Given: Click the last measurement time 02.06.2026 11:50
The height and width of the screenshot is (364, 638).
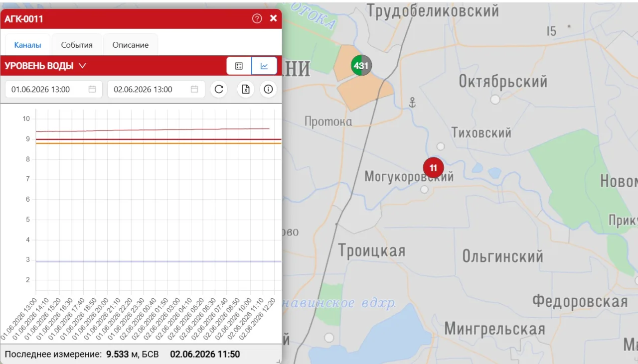Looking at the screenshot, I should tap(205, 355).
